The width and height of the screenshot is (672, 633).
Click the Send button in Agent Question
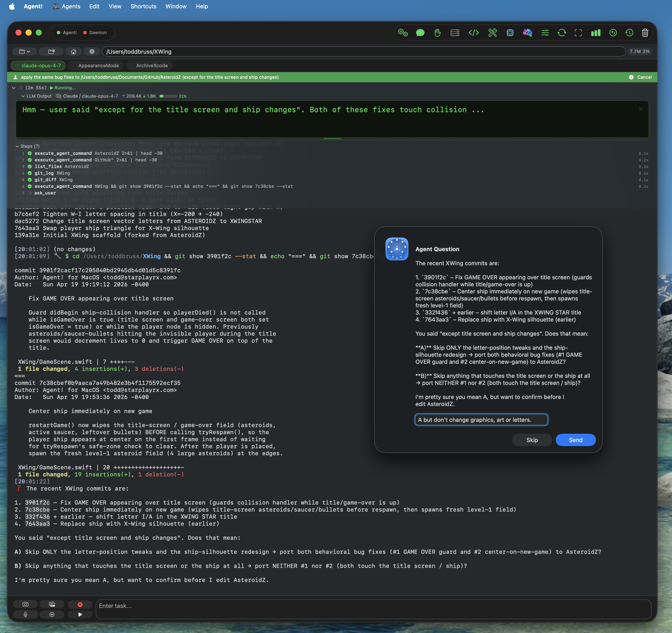(575, 440)
